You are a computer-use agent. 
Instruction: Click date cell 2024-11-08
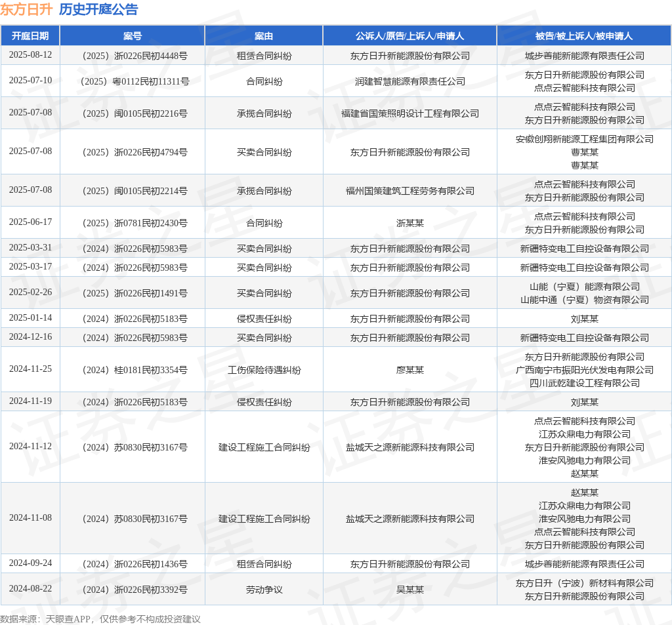(x=30, y=518)
